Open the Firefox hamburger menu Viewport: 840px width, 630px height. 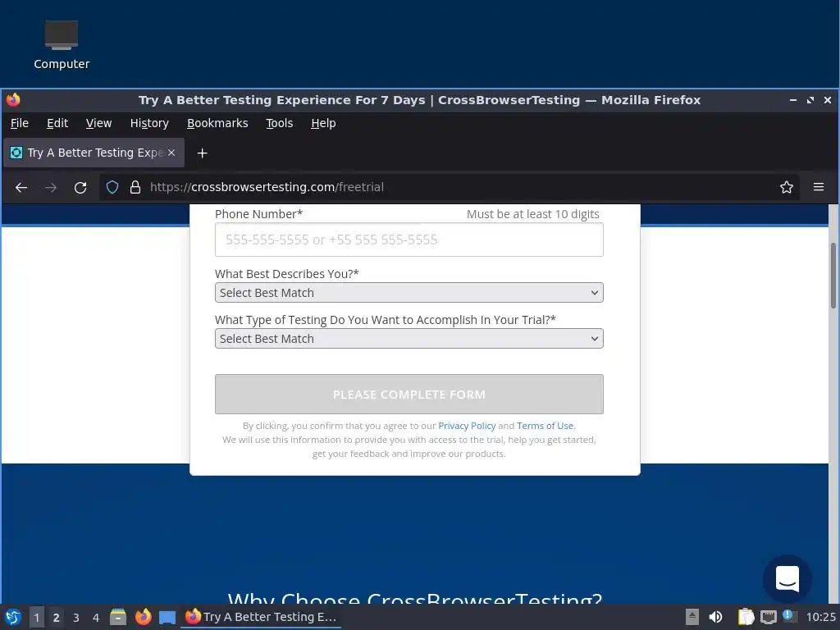(819, 187)
